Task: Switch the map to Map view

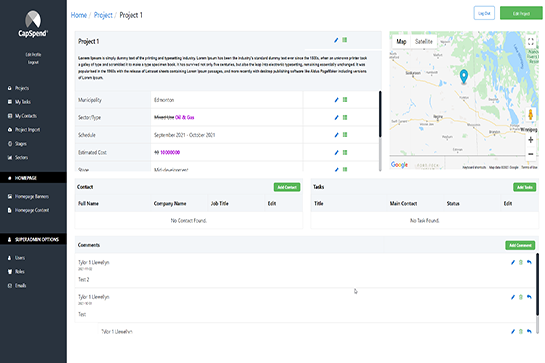Action: coord(401,41)
